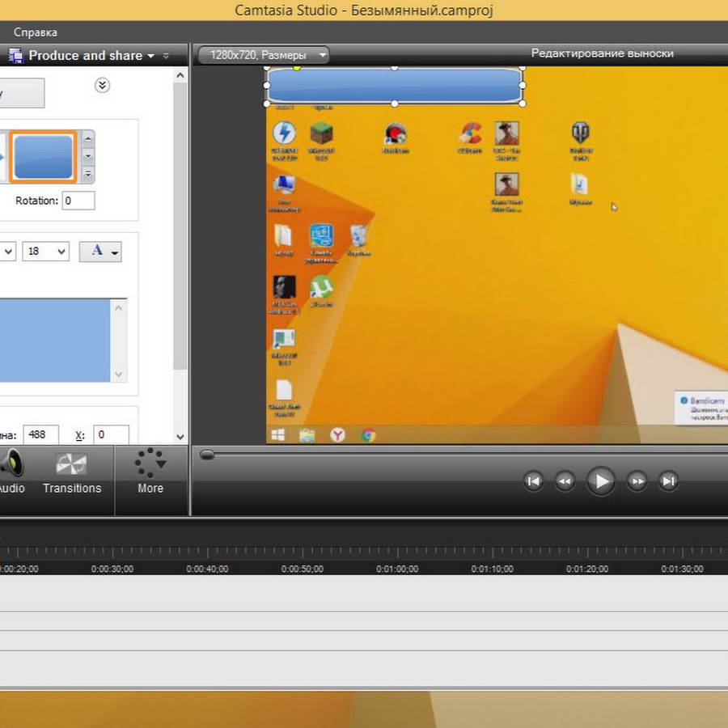Select the highlighted blue callout shape thumbnail

coord(44,157)
